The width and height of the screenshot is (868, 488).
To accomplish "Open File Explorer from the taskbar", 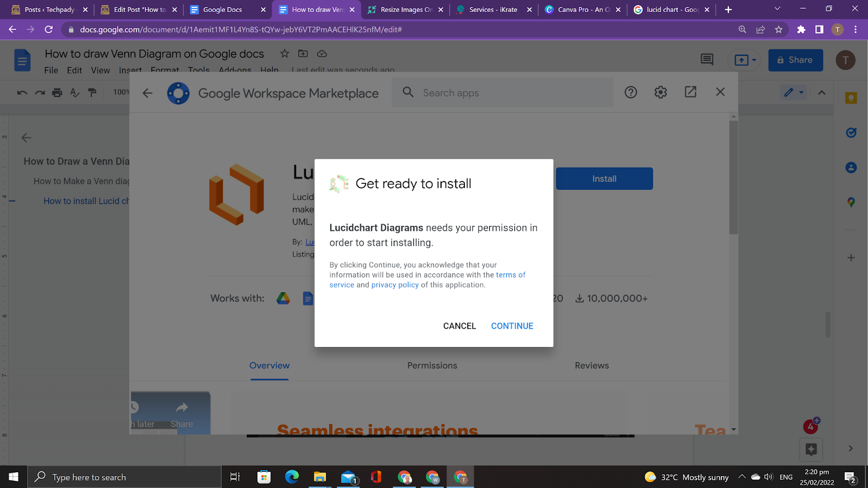I will [x=320, y=477].
